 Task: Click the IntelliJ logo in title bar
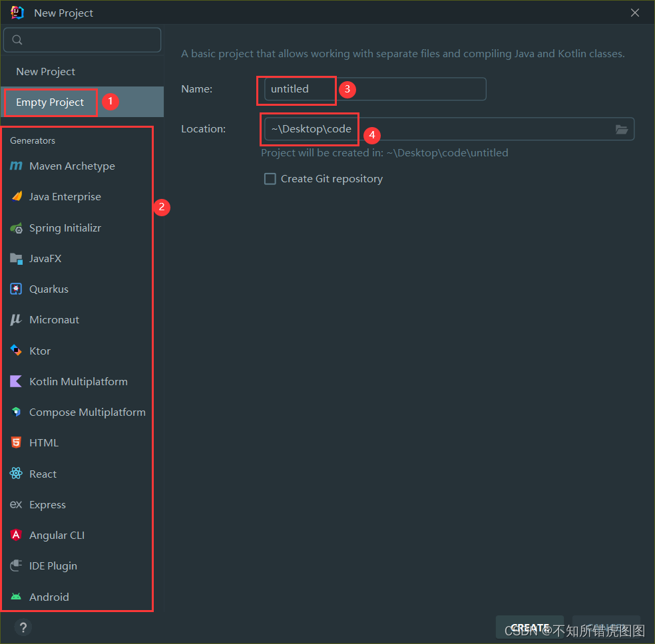point(17,13)
